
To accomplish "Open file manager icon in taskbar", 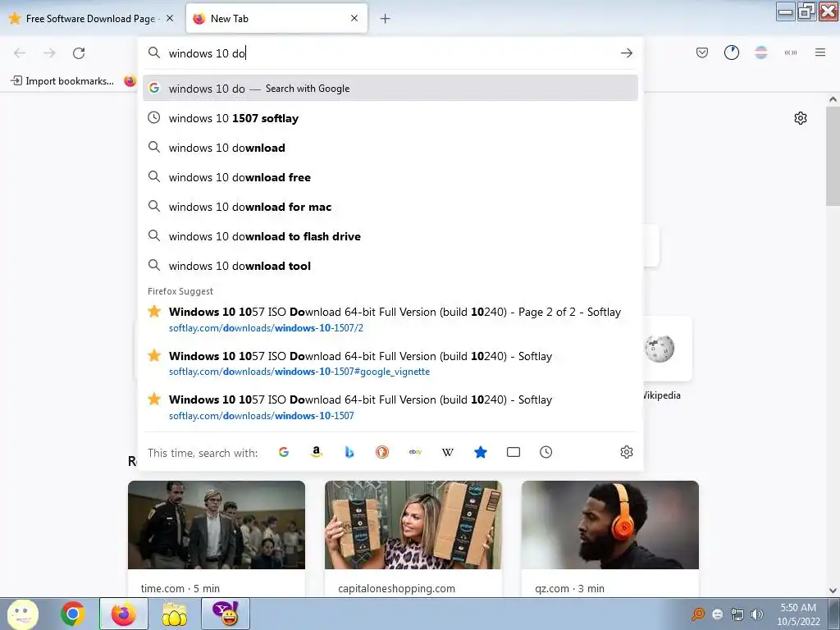I will [x=175, y=614].
